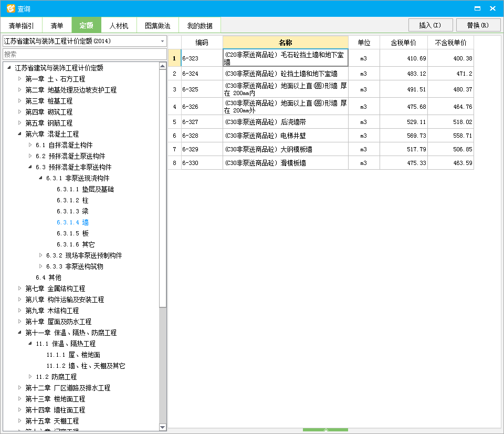Switch to the 清单指引 tab
The height and width of the screenshot is (434, 504).
[x=21, y=25]
